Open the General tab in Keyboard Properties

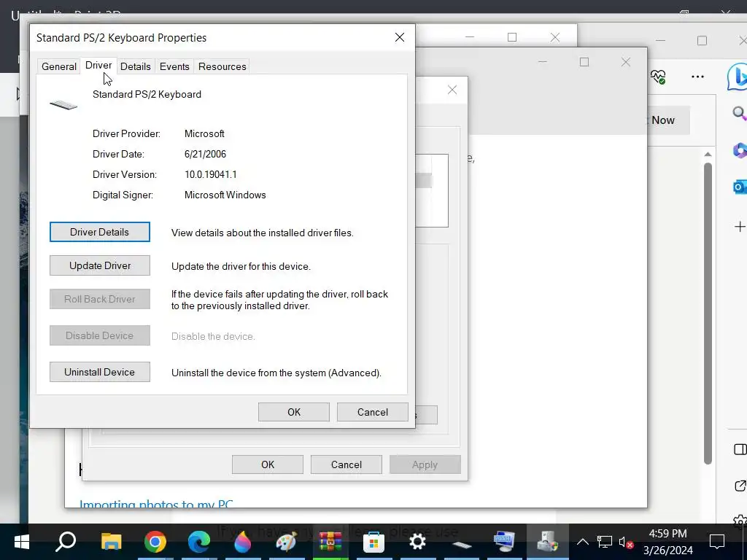(x=58, y=66)
